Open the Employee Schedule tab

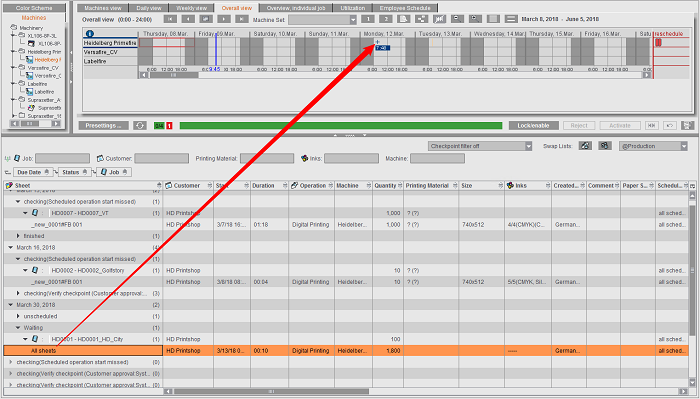pos(405,8)
